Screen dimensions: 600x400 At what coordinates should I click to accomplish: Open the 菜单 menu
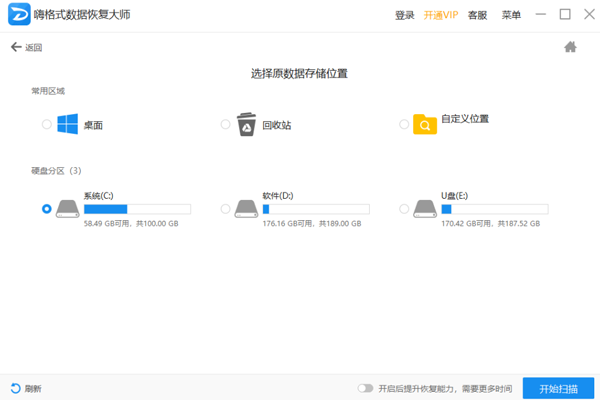pyautogui.click(x=511, y=15)
